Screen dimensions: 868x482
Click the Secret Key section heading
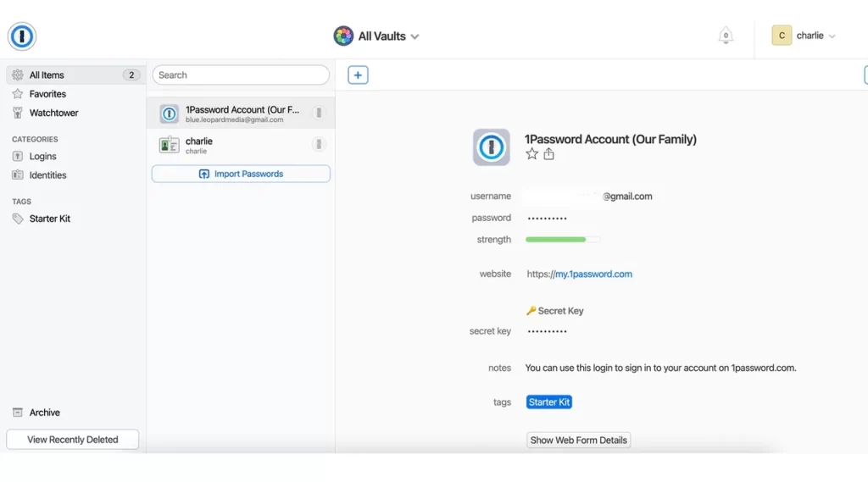tap(554, 311)
